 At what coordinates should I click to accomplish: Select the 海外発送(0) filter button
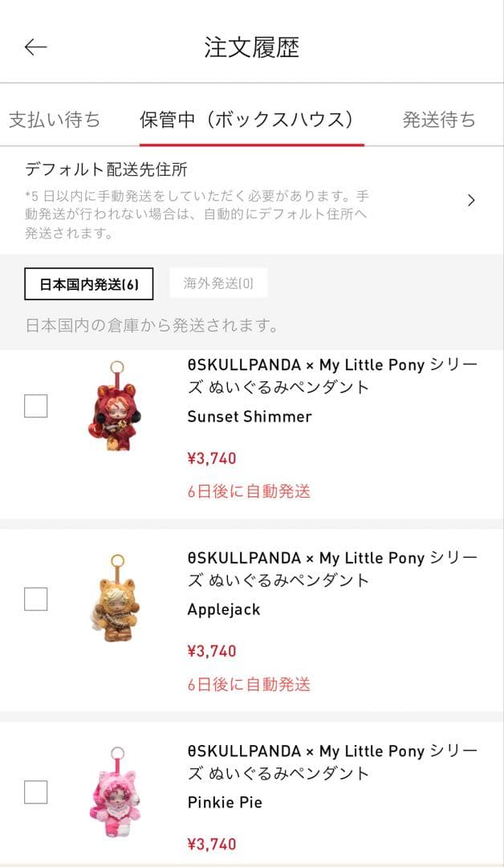click(x=217, y=283)
